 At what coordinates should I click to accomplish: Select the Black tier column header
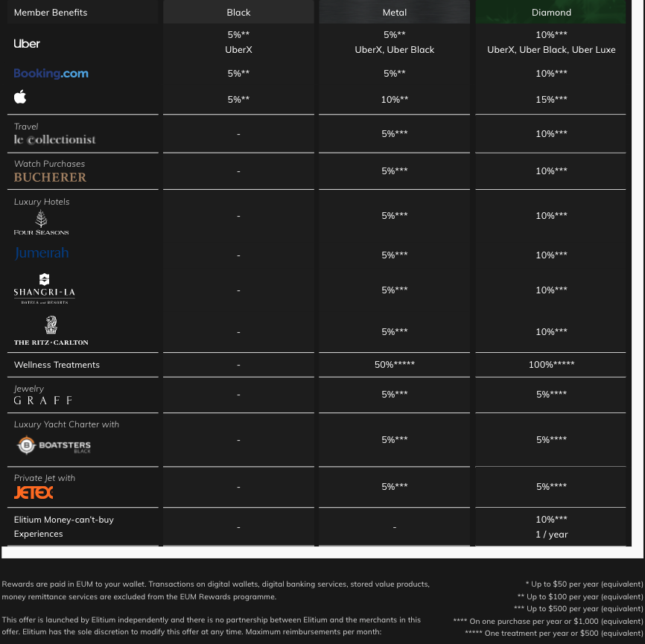coord(238,13)
